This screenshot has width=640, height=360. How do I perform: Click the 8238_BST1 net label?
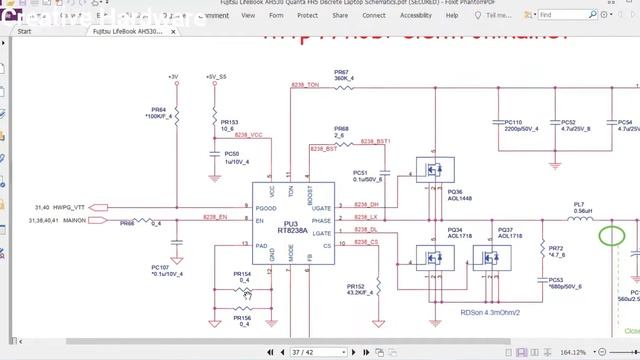376,141
